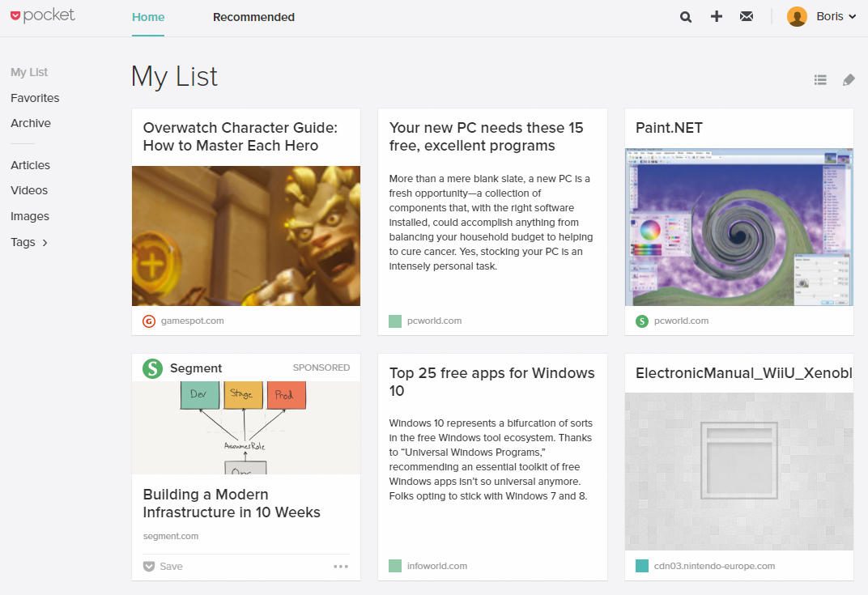Screen dimensions: 868x595
Task: Click the Pocket save icon on Segment card
Action: [x=149, y=566]
